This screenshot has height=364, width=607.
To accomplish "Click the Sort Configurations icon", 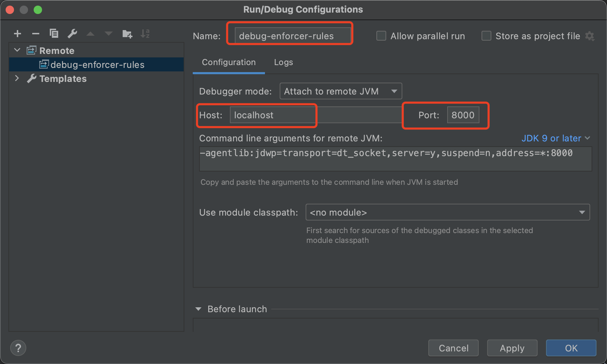I will click(x=145, y=34).
